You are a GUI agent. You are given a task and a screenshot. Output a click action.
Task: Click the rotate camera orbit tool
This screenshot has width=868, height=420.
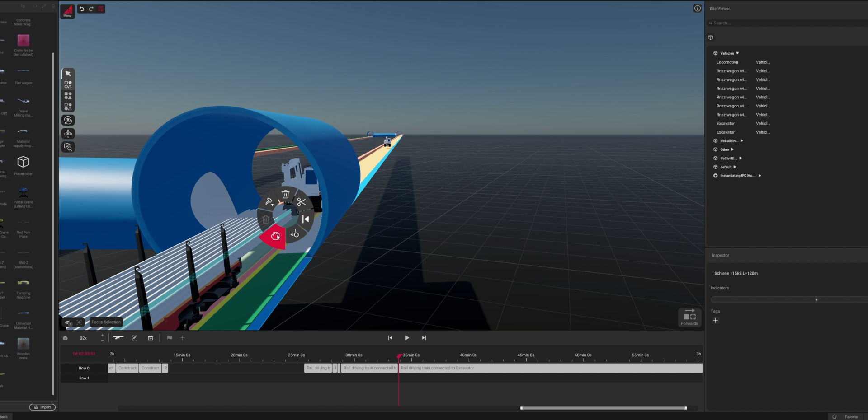pos(68,120)
